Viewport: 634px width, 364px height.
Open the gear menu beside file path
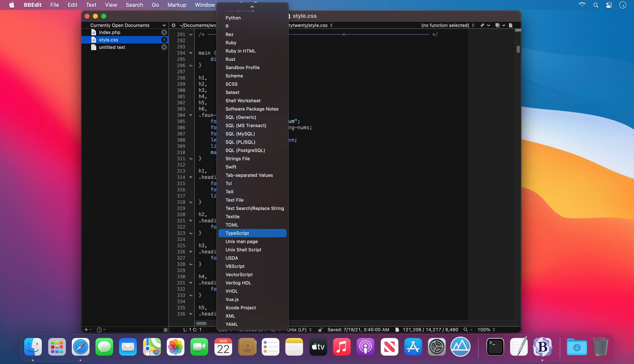click(x=174, y=25)
